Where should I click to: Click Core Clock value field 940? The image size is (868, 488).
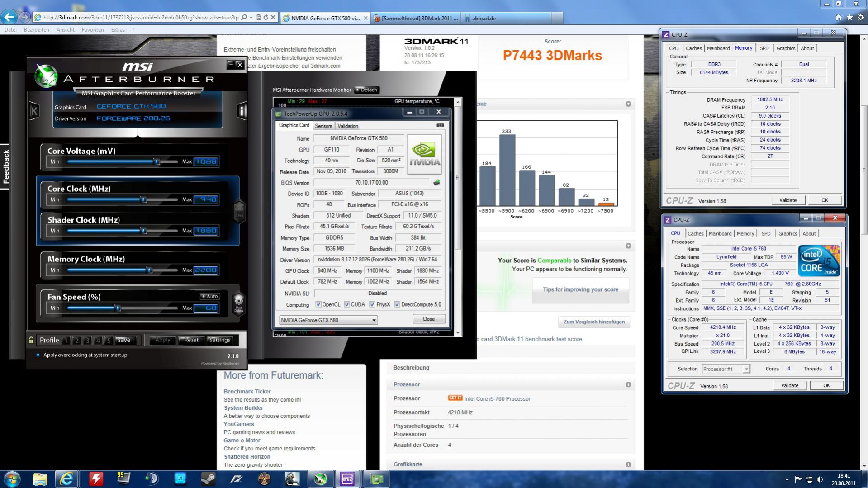(206, 199)
